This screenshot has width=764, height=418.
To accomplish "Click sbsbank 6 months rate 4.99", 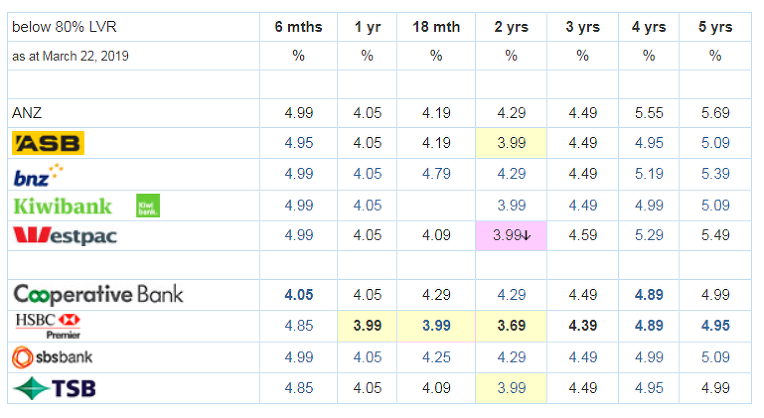I will point(299,357).
